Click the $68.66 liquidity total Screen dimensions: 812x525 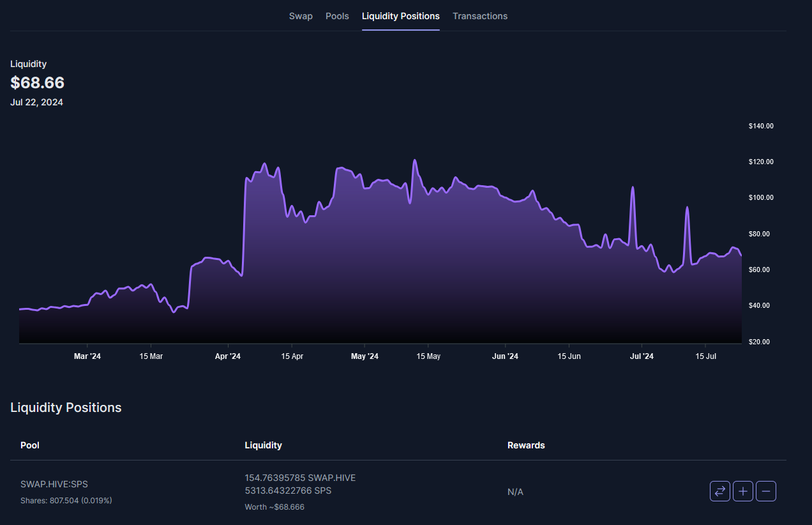(38, 83)
